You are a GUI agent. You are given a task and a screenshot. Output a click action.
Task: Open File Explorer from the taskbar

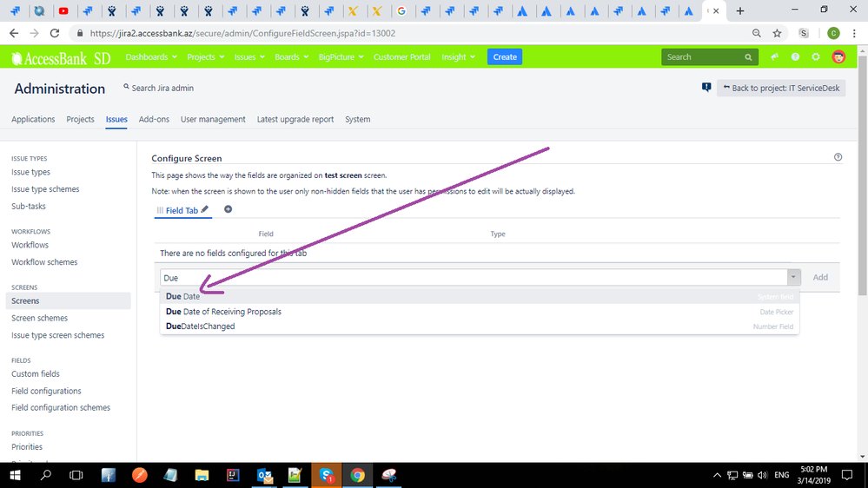coord(202,475)
